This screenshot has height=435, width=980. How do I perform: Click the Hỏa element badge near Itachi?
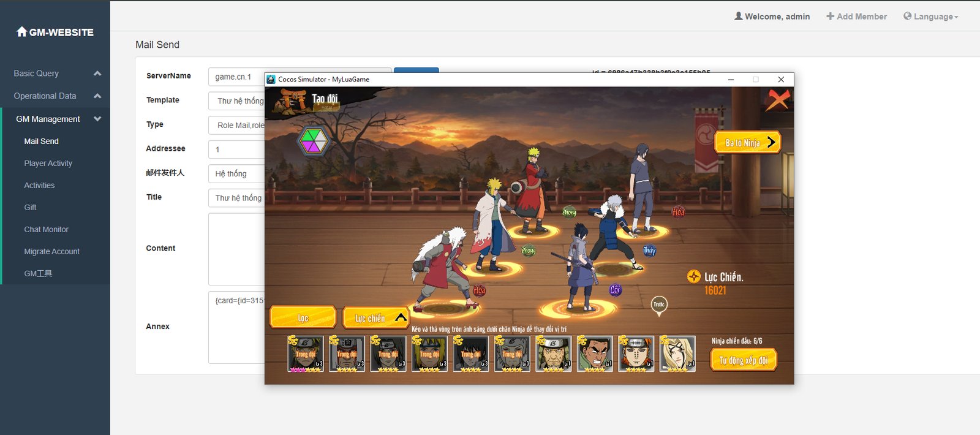(678, 212)
